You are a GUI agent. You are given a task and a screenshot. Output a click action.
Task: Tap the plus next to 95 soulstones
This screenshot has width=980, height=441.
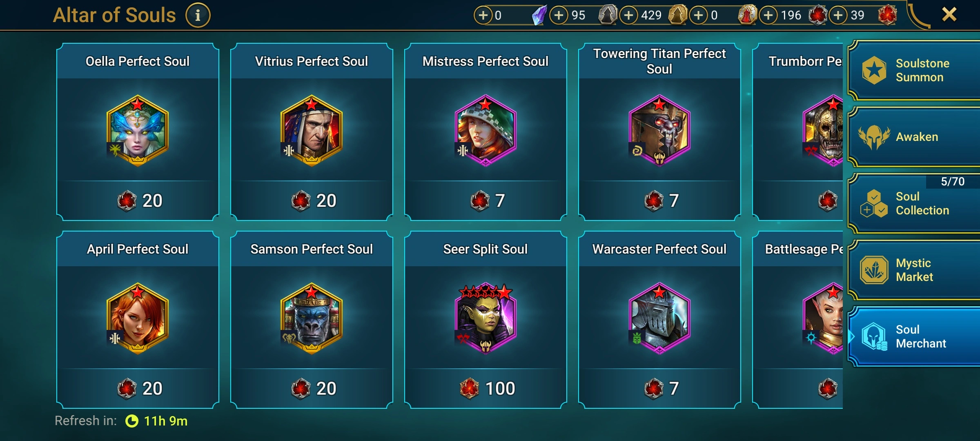point(559,16)
